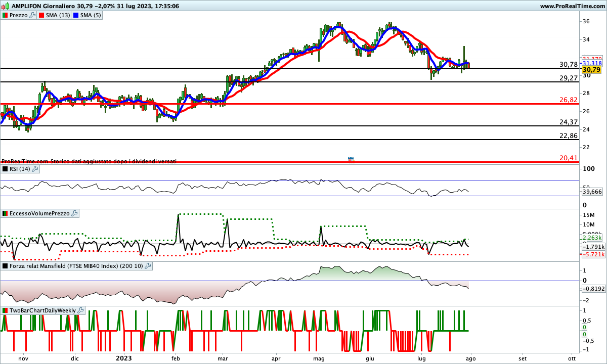
Task: Click the 28 price axis label
Action: (586, 93)
